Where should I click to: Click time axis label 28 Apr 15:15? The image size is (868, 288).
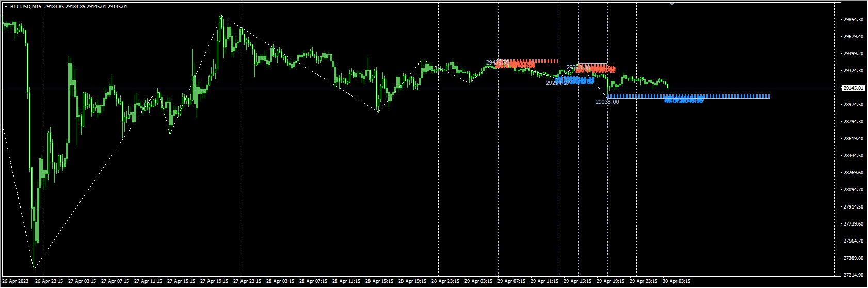[x=379, y=282]
